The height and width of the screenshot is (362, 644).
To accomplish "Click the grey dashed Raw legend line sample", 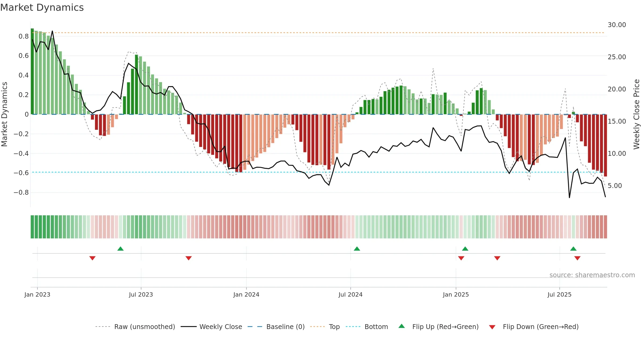I will [x=103, y=327].
